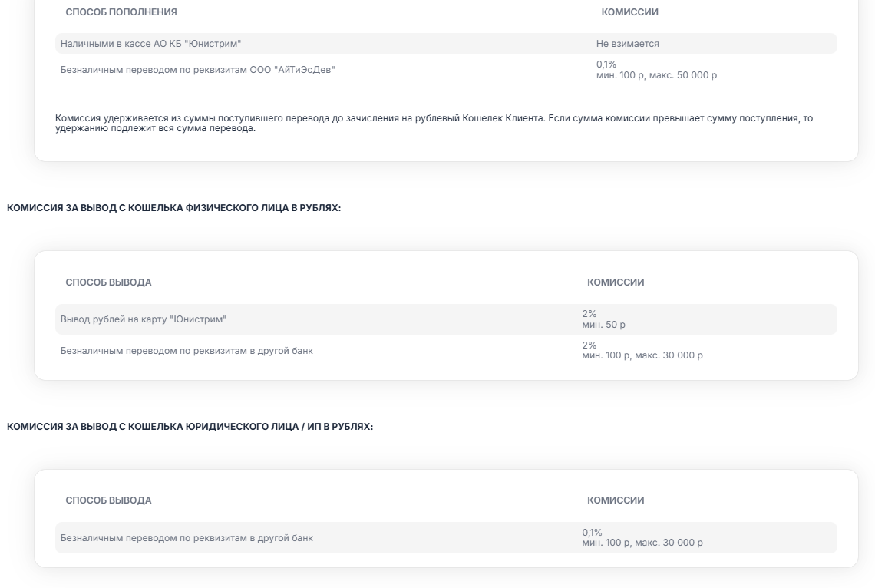Click the 0,1% "макс. 30 000 р" commission cell
Image resolution: width=875 pixels, height=588 pixels.
tap(642, 538)
